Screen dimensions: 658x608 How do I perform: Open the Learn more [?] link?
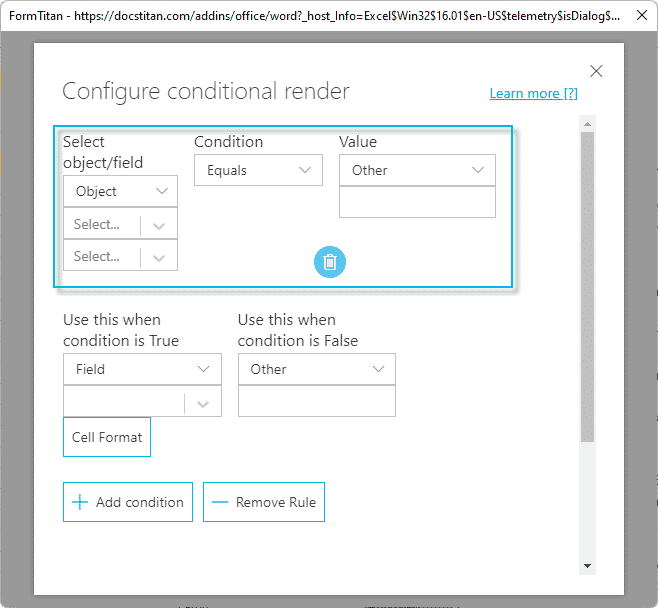tap(533, 93)
